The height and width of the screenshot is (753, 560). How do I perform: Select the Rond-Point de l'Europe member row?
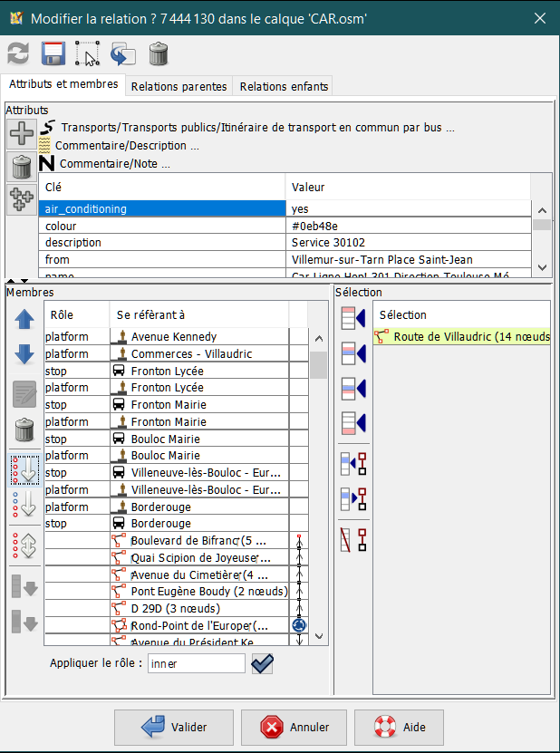(199, 626)
